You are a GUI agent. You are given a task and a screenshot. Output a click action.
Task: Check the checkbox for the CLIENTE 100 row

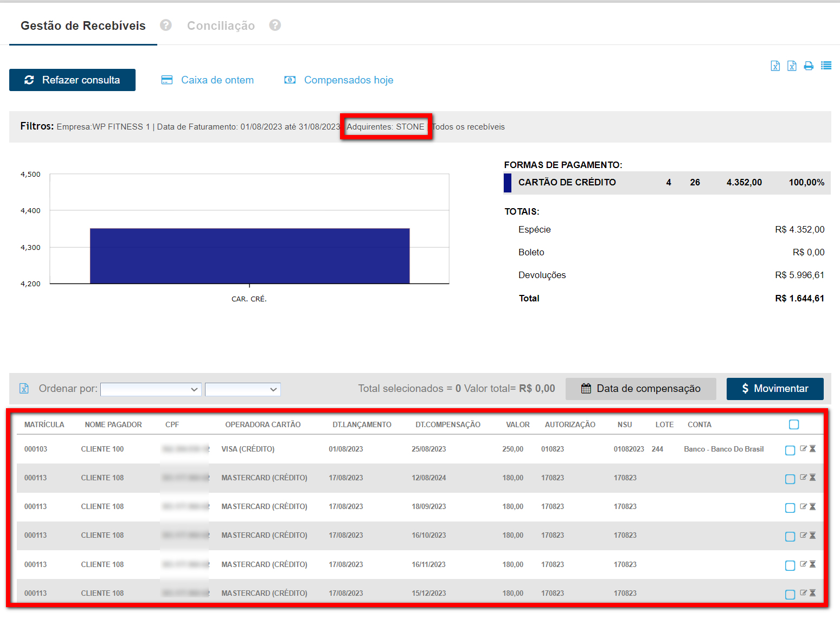[x=790, y=450]
